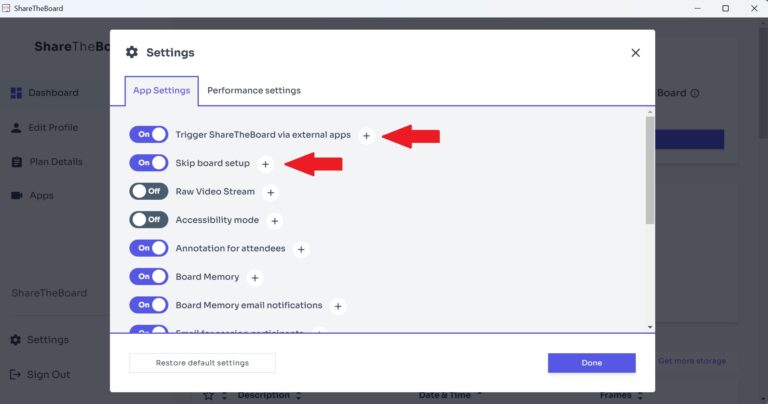The width and height of the screenshot is (768, 404).
Task: Expand Accessibility mode plus icon
Action: click(x=275, y=221)
